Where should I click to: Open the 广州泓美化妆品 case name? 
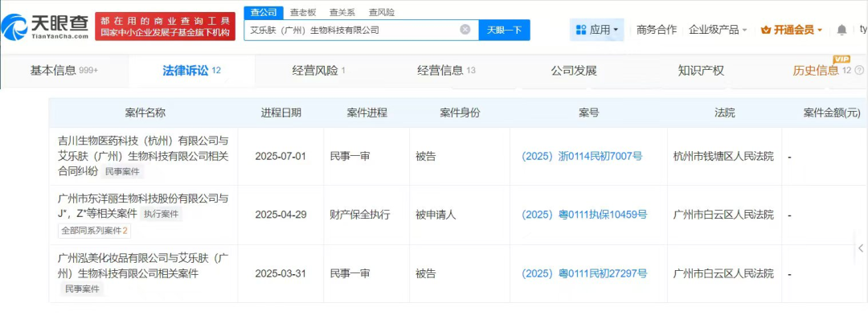pyautogui.click(x=143, y=266)
